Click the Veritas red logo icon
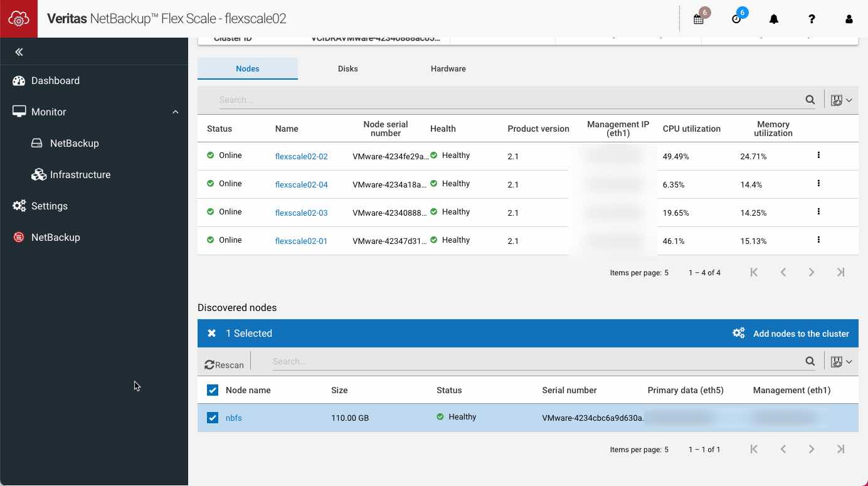The image size is (868, 486). 19,19
